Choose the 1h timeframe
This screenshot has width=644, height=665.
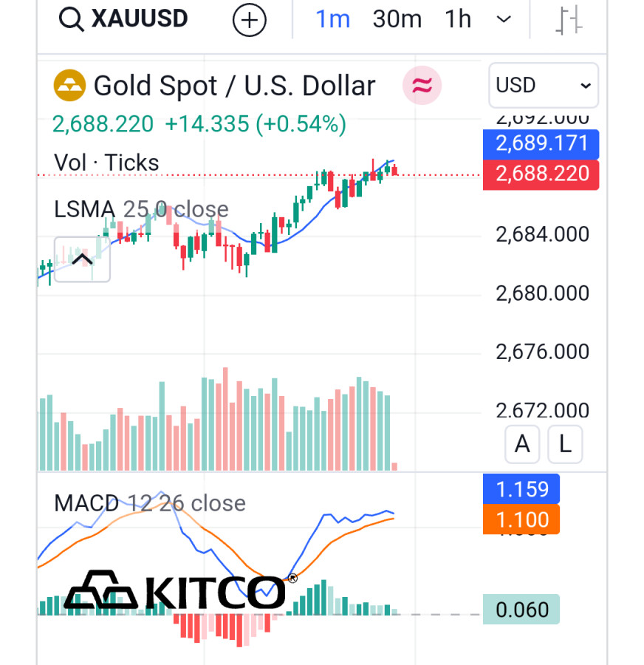[458, 20]
